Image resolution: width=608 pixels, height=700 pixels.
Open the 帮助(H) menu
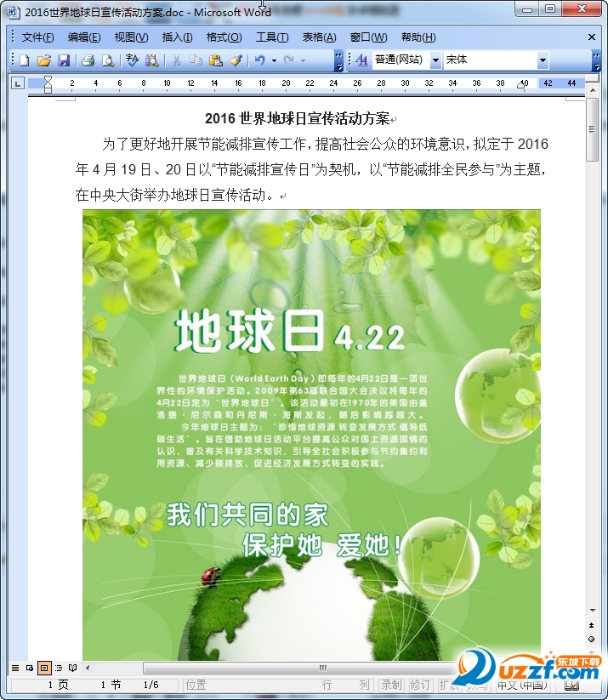(418, 37)
